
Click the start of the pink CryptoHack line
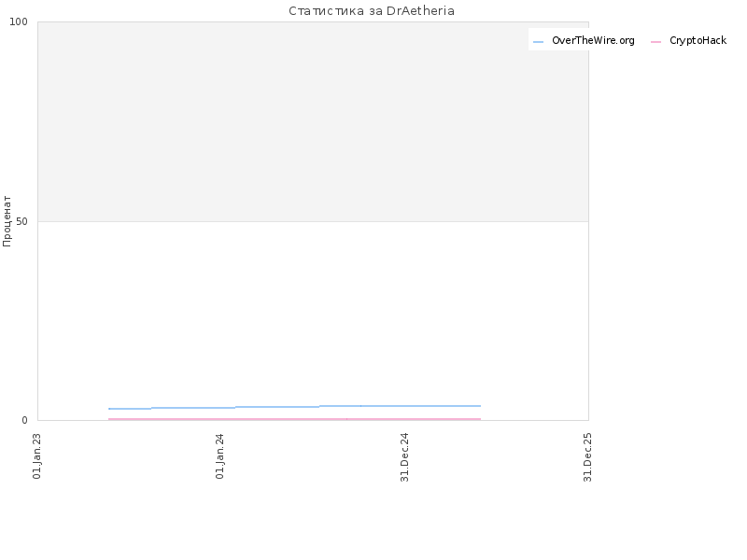pos(109,419)
